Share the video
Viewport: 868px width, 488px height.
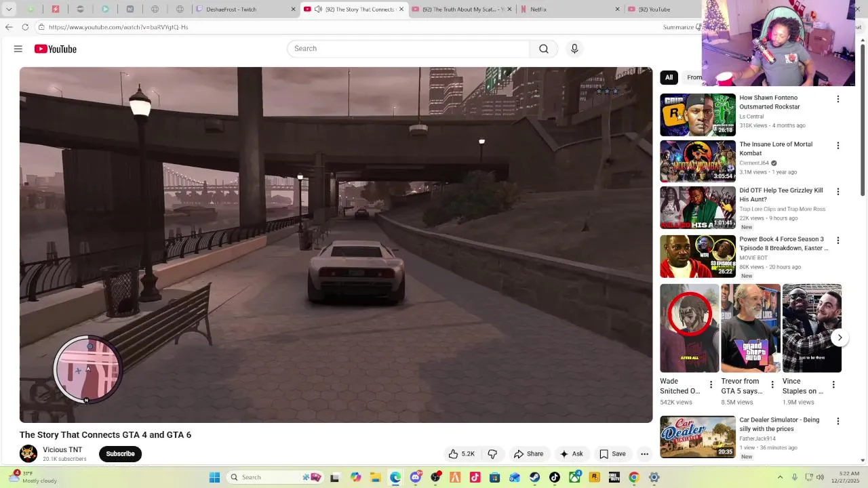coord(528,454)
